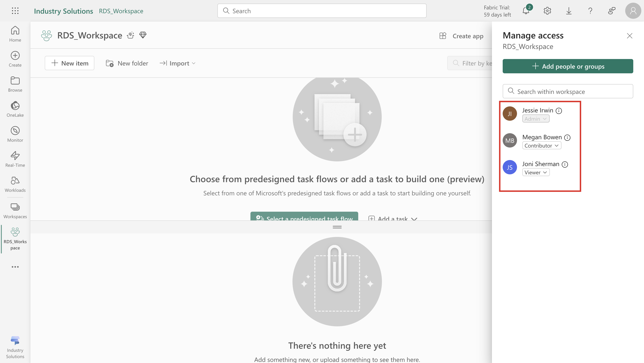Go to Browse in the left navigation
The width and height of the screenshot is (644, 363).
[x=15, y=84]
